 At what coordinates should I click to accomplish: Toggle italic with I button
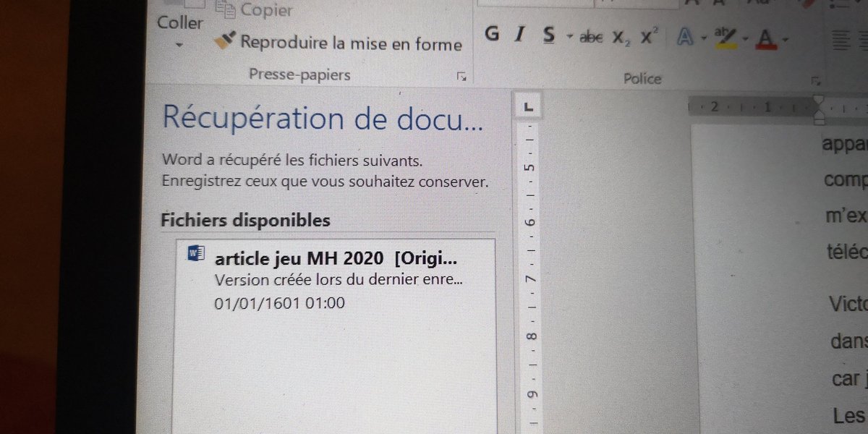(518, 35)
